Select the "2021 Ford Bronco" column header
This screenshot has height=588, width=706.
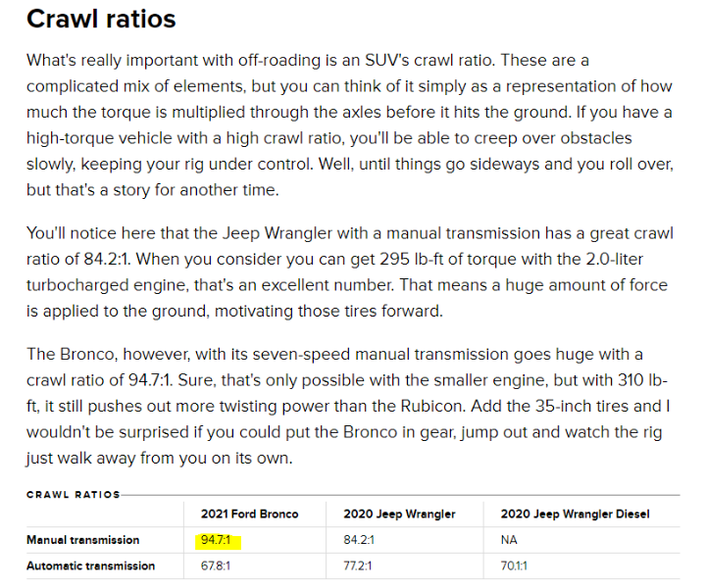[249, 514]
